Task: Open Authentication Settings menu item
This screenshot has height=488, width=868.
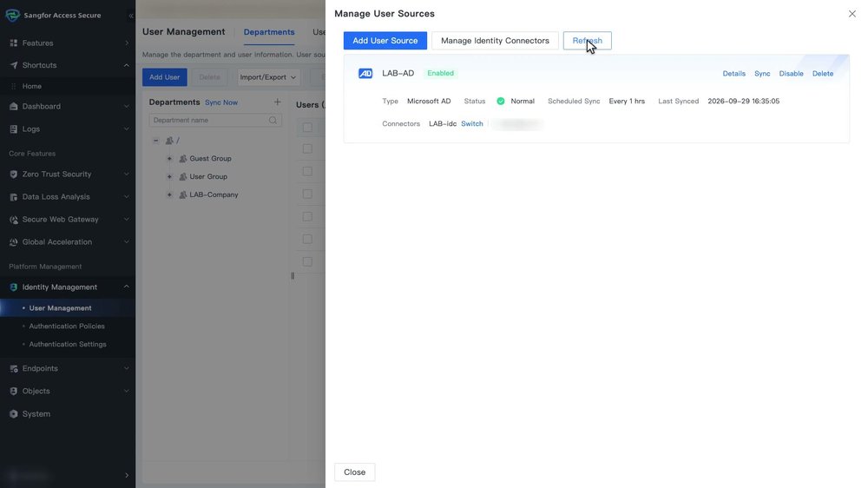Action: (x=68, y=344)
